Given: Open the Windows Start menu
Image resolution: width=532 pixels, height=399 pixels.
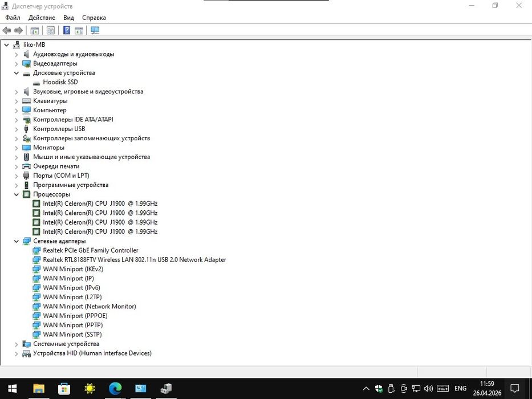Looking at the screenshot, I should pyautogui.click(x=13, y=389).
